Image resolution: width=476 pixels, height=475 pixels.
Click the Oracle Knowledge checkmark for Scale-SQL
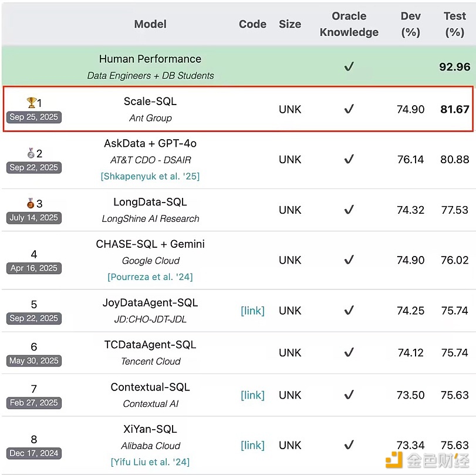(x=349, y=109)
